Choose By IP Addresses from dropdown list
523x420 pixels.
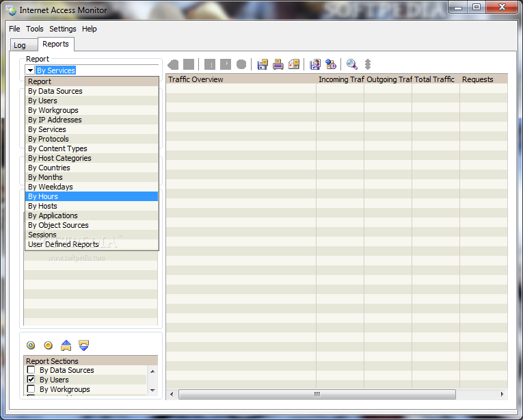[x=92, y=120]
